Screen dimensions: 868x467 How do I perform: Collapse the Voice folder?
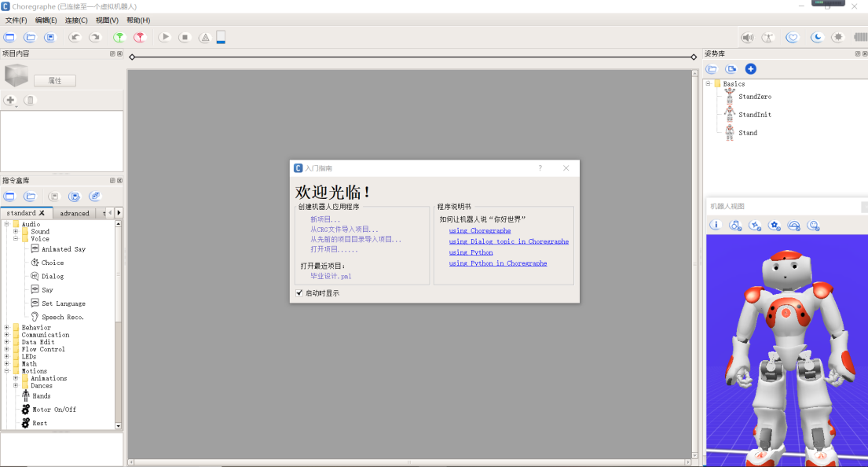pos(16,238)
